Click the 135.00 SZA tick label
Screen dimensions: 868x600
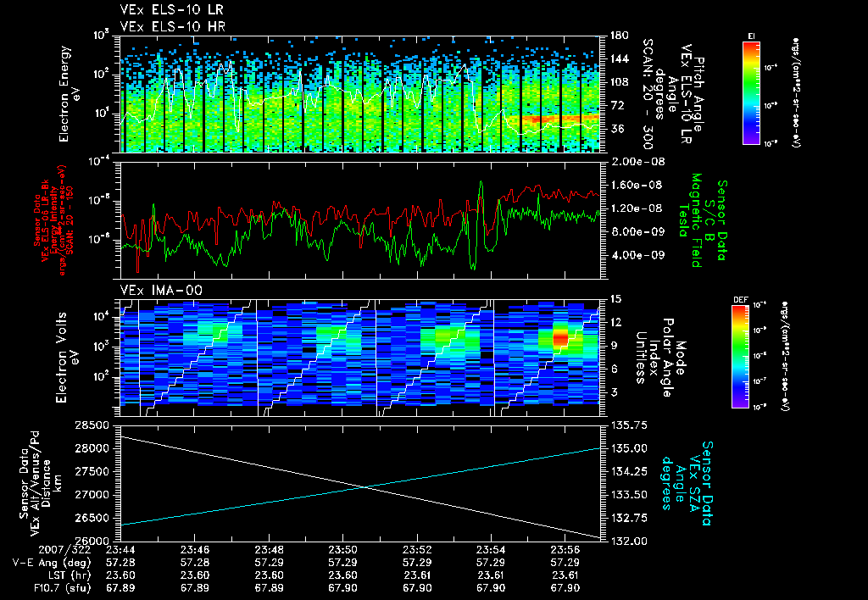(629, 448)
